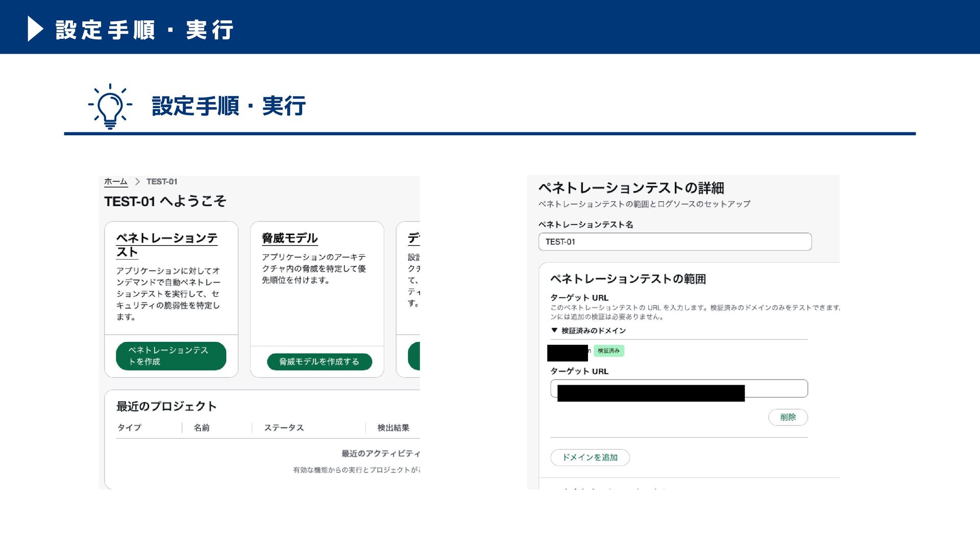Viewport: 980px width, 551px height.
Task: Click the ドメインを追加 button
Action: pyautogui.click(x=590, y=457)
